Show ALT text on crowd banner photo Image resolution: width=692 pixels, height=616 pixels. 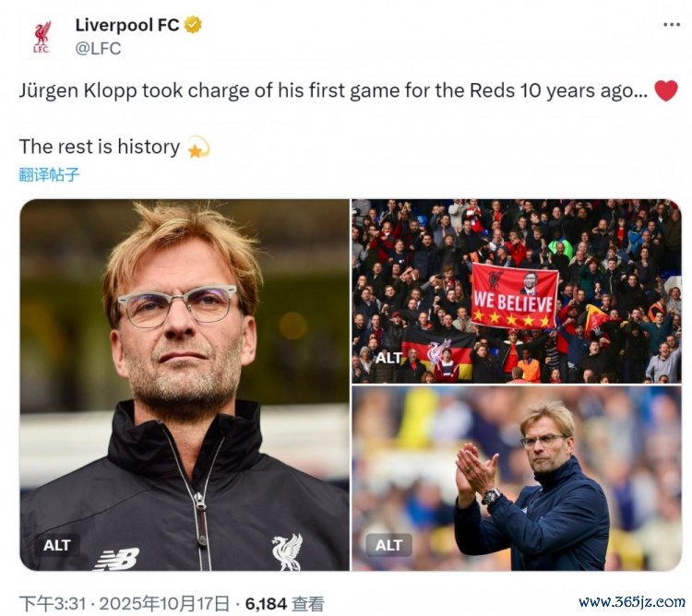[388, 358]
